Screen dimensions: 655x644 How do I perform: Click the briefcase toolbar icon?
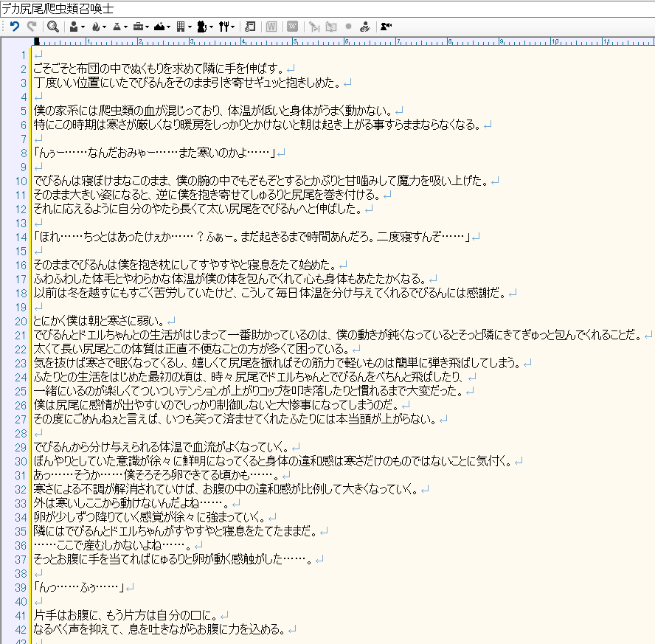(138, 27)
